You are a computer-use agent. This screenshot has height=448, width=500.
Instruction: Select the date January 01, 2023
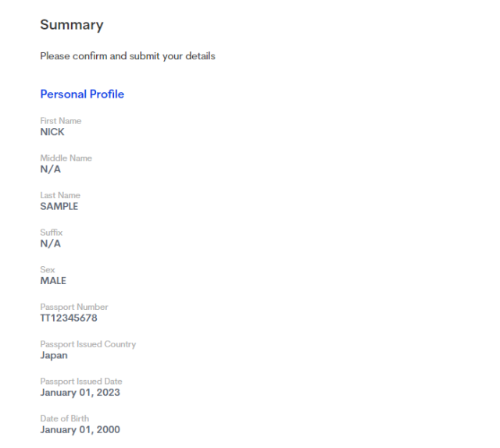coord(80,393)
